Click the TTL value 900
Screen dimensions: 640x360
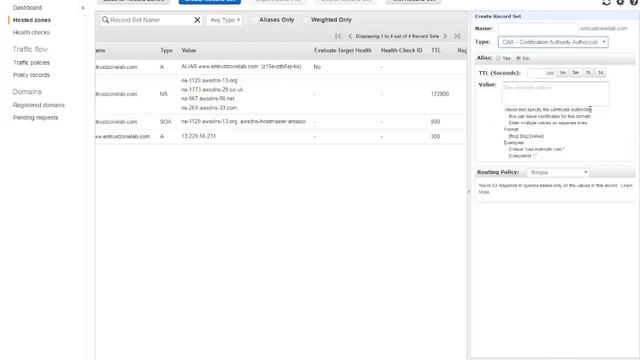point(435,122)
